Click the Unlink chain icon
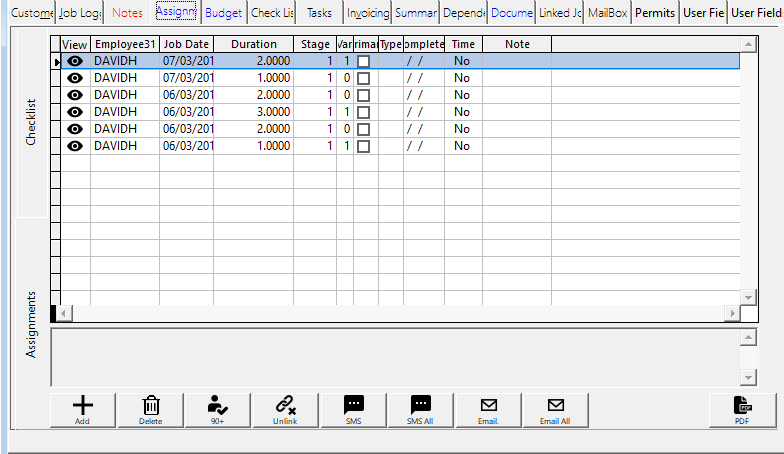The width and height of the screenshot is (784, 454). click(285, 405)
